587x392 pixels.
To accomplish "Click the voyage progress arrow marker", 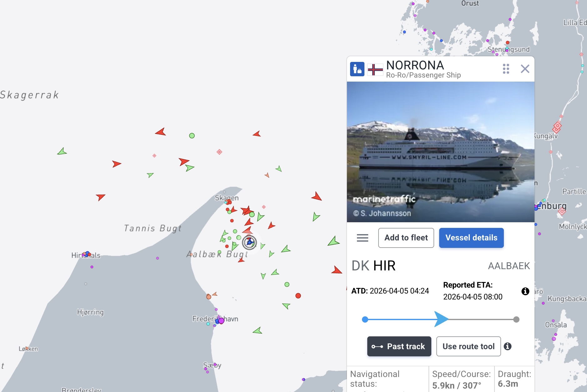I will tap(441, 319).
